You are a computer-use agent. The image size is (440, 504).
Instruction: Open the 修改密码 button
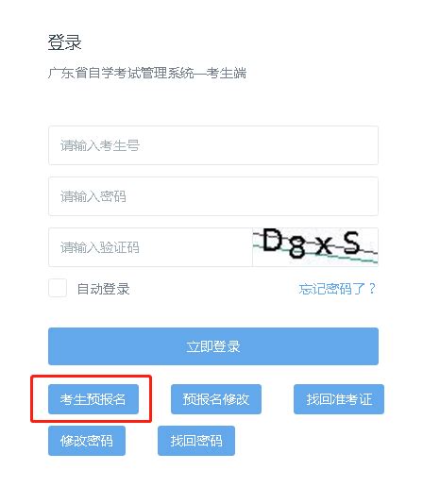click(x=87, y=441)
